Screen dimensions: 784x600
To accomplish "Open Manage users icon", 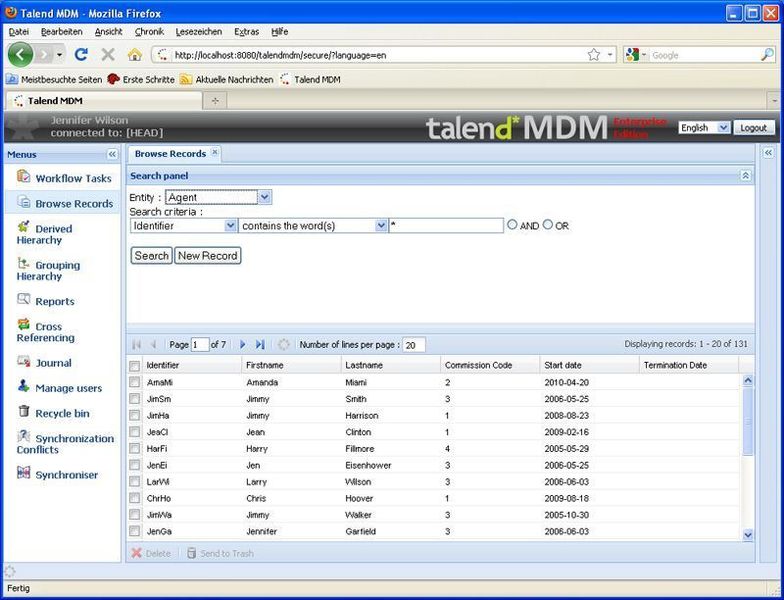I will pos(24,386).
